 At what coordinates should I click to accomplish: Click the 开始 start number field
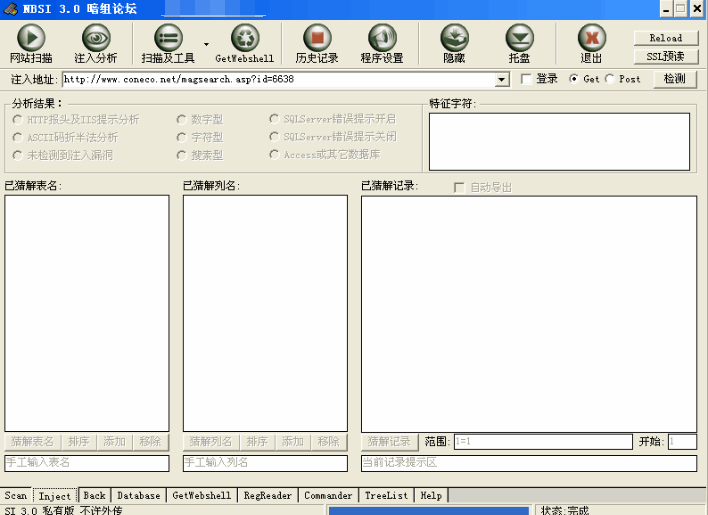pyautogui.click(x=683, y=441)
